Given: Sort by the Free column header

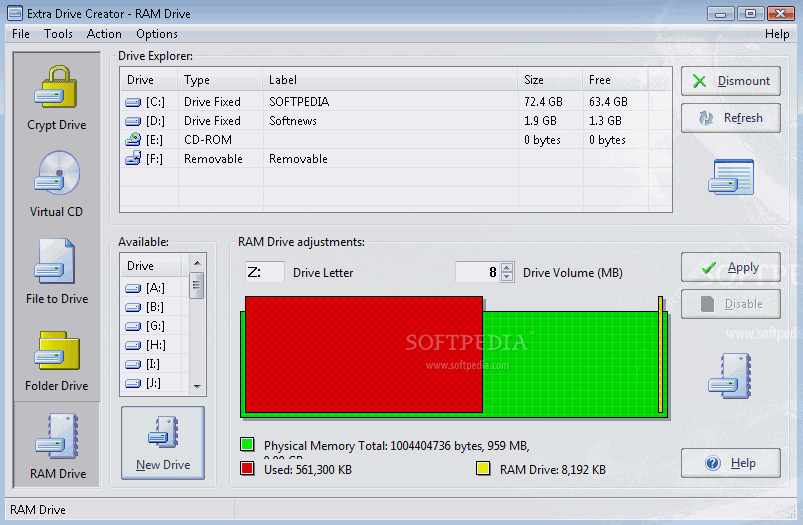Looking at the screenshot, I should [615, 80].
